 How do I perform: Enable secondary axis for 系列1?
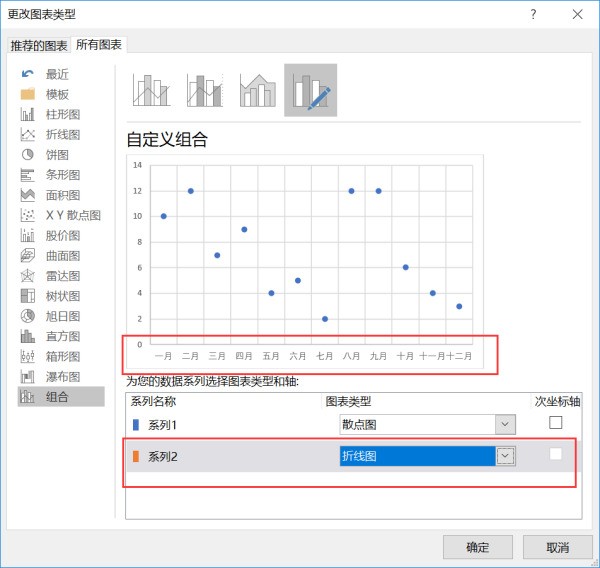pyautogui.click(x=555, y=424)
